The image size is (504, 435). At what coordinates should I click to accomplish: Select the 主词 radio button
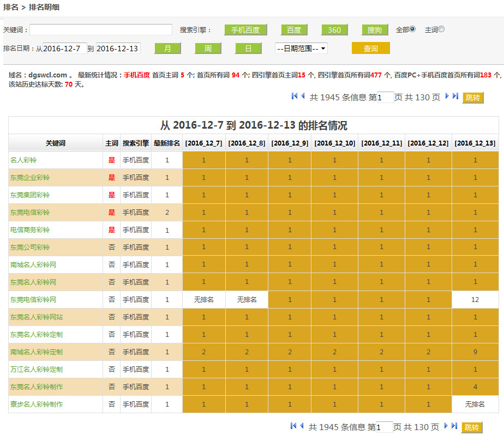(441, 29)
